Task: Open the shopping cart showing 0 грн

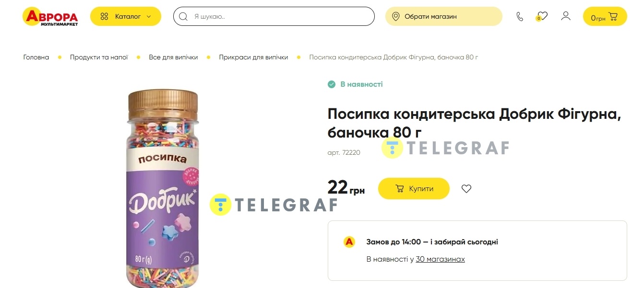Action: [x=605, y=17]
